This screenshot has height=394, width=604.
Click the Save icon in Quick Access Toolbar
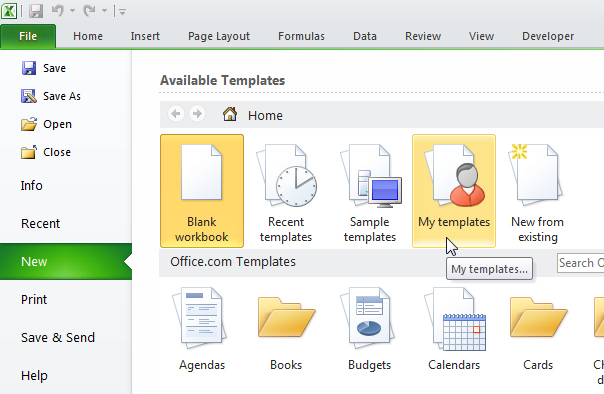(36, 11)
